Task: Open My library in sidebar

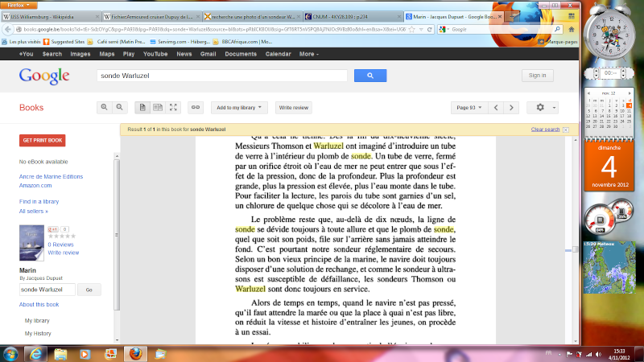Action: tap(37, 320)
